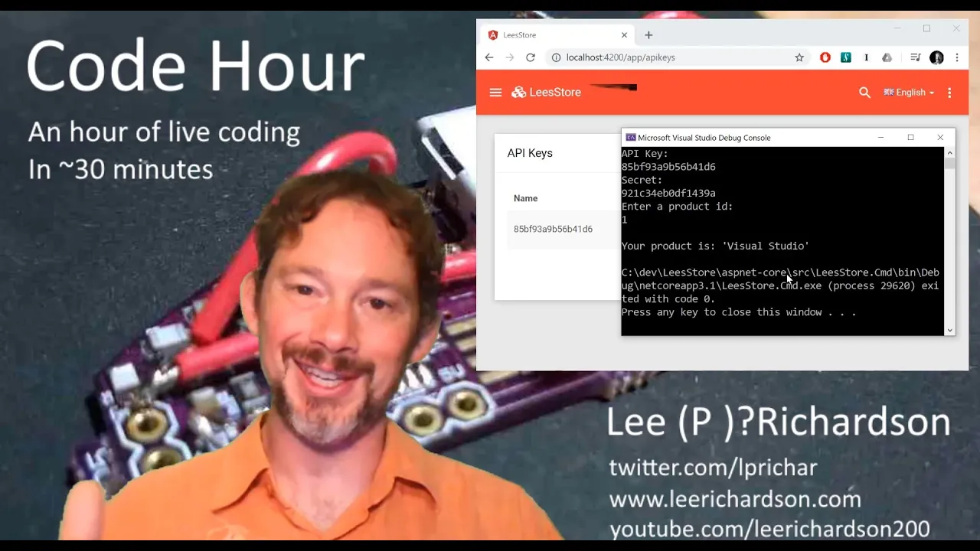Click the console scrollbar thumb
Screen dimensions: 980x551
click(949, 164)
